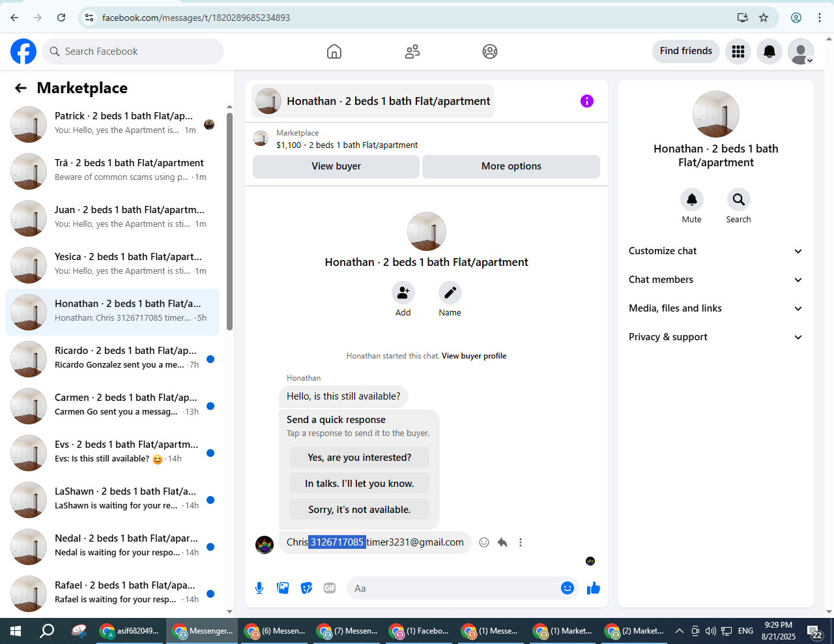Click Find friends button
The width and height of the screenshot is (834, 644).
point(686,51)
